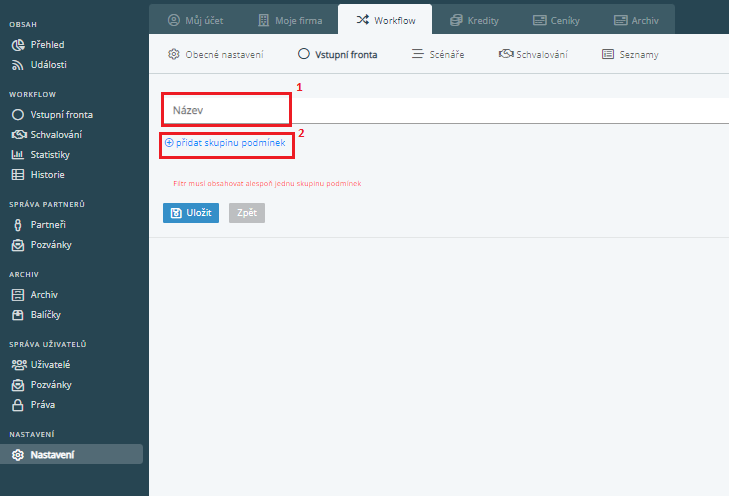729x496 pixels.
Task: Click the Ceníky price list icon
Action: (539, 20)
